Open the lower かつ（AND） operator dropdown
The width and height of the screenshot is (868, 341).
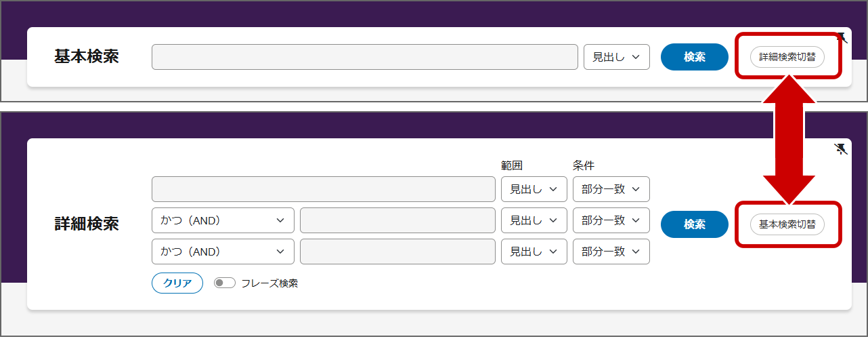click(x=223, y=252)
